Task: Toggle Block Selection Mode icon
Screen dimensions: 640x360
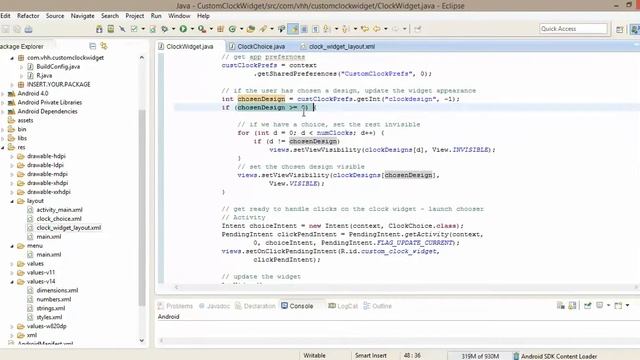Action: (304, 29)
